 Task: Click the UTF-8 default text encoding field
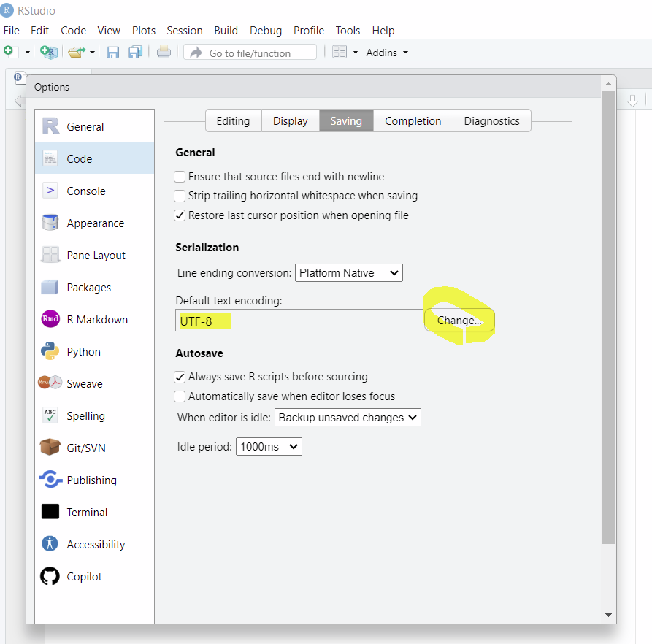[299, 321]
